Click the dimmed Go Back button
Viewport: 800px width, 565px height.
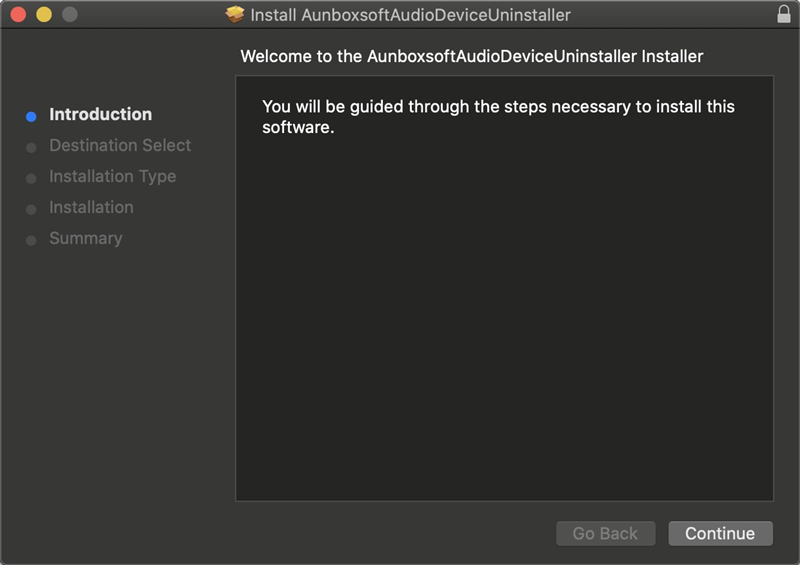click(x=606, y=533)
